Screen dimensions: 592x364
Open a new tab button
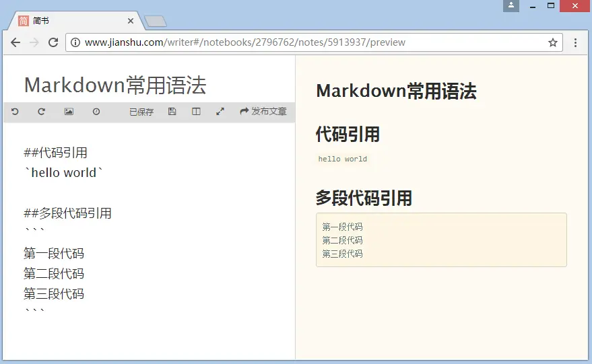pos(156,22)
